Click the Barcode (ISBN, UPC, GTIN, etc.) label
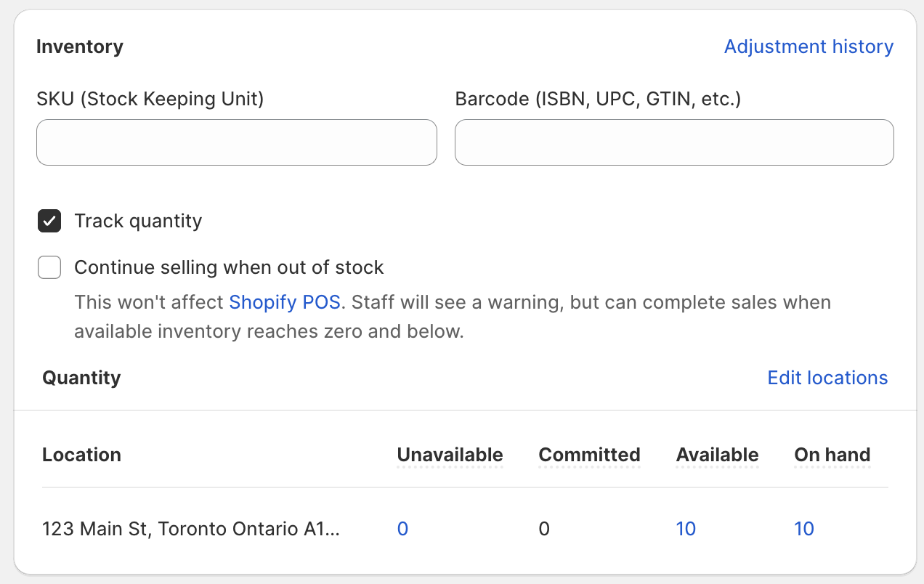The width and height of the screenshot is (924, 584). (x=597, y=99)
